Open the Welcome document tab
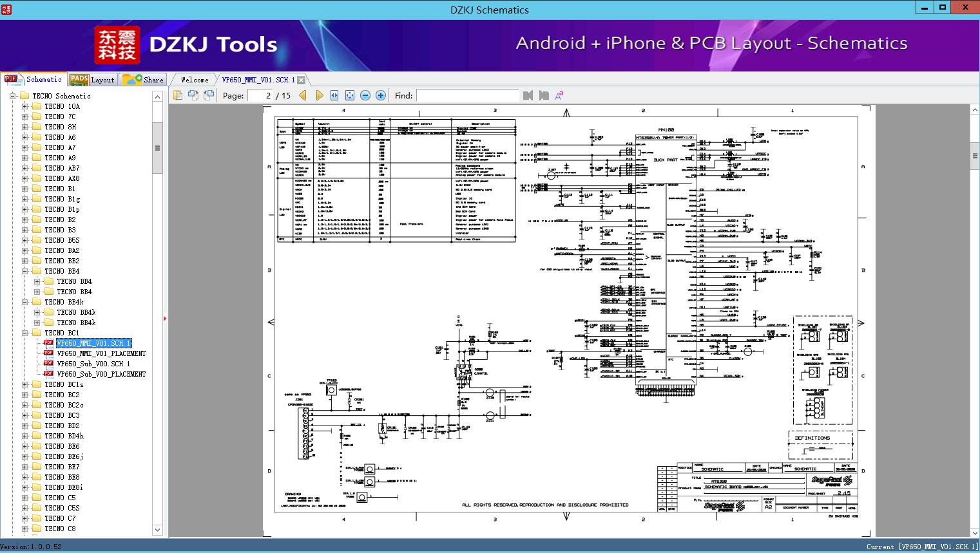 195,80
